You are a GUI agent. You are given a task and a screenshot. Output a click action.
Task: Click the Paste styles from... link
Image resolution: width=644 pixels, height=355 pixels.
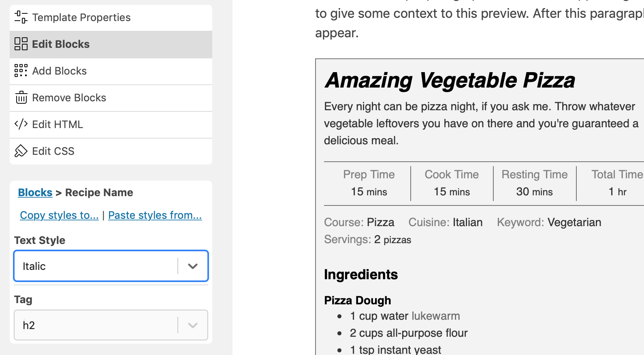155,215
